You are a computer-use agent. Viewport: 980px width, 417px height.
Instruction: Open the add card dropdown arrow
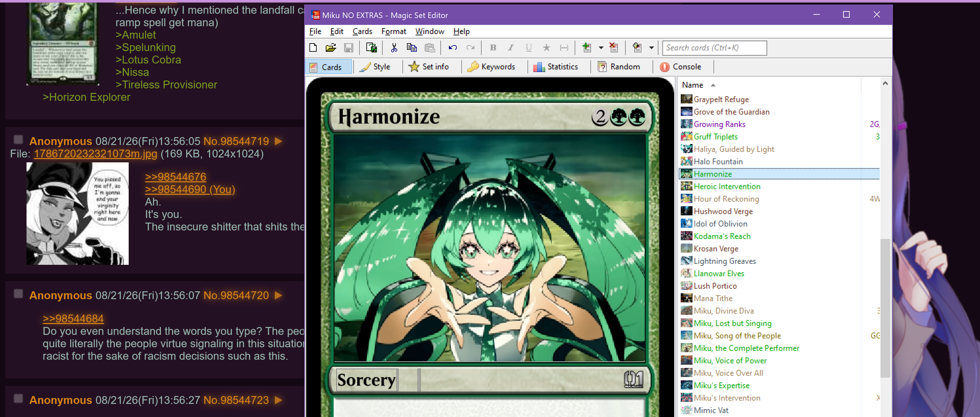(601, 47)
